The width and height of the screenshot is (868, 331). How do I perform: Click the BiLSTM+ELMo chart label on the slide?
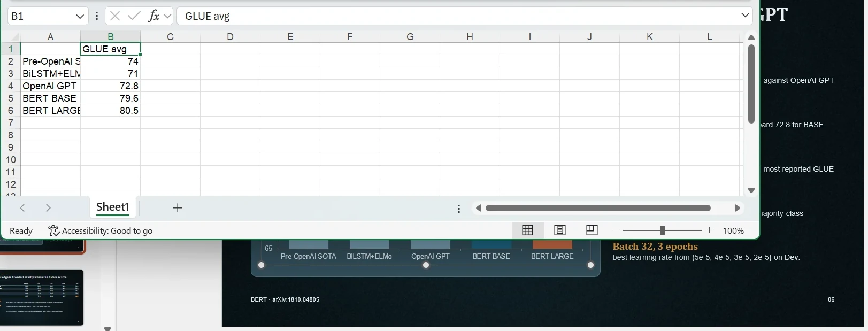click(369, 257)
